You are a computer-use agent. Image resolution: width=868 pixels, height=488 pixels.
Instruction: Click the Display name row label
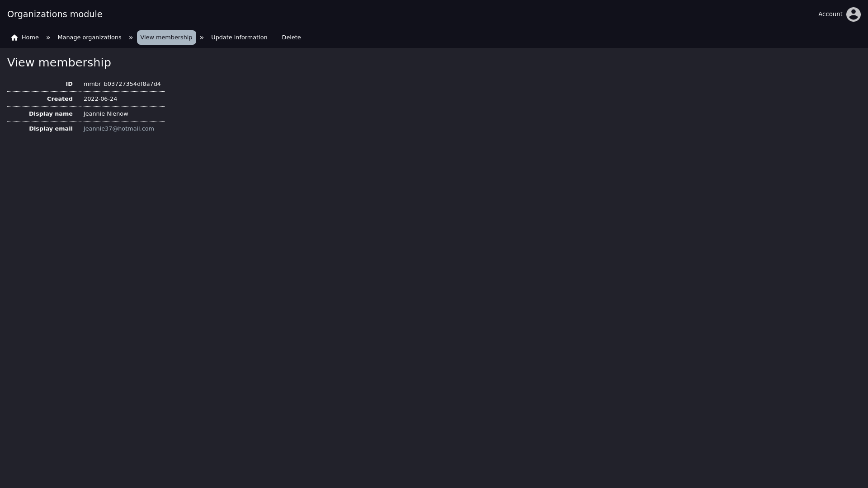(51, 114)
